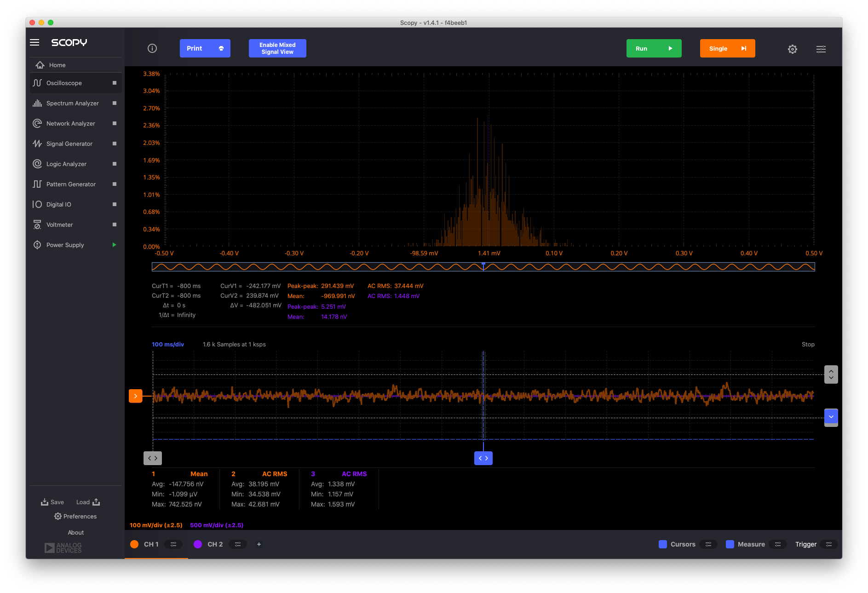Click the vertical scale up-down stepper handle
Viewport: 868px width, 593px height.
point(831,374)
